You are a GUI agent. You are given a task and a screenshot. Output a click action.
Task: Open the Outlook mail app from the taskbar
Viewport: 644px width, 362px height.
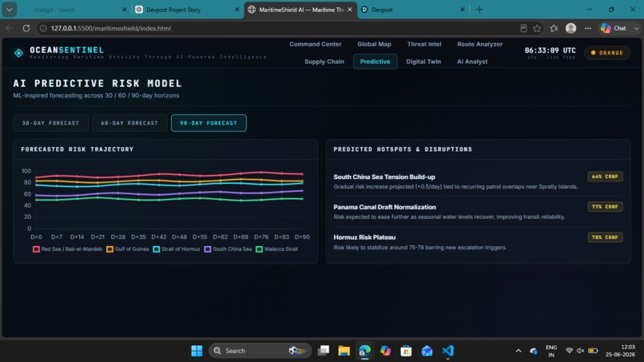427,351
